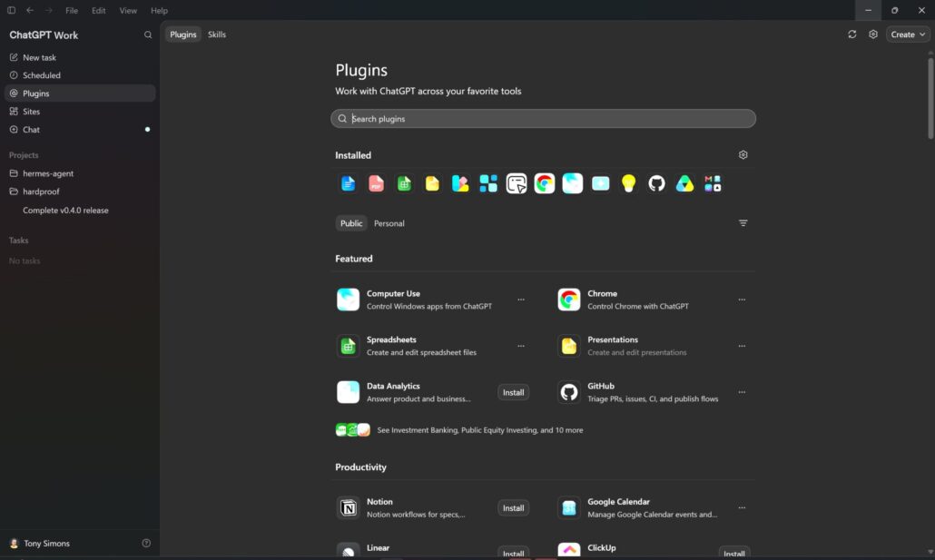Switch to the Public plugins filter
The image size is (935, 560).
pos(351,223)
